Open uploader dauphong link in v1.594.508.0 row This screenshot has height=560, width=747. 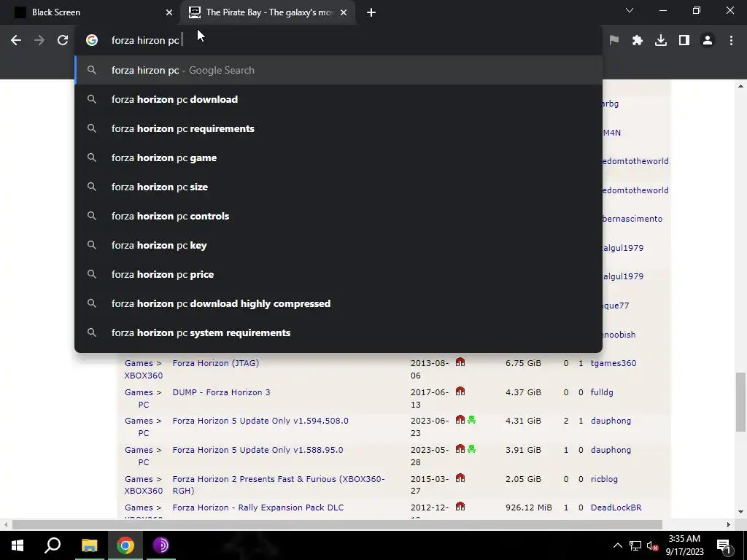611,421
